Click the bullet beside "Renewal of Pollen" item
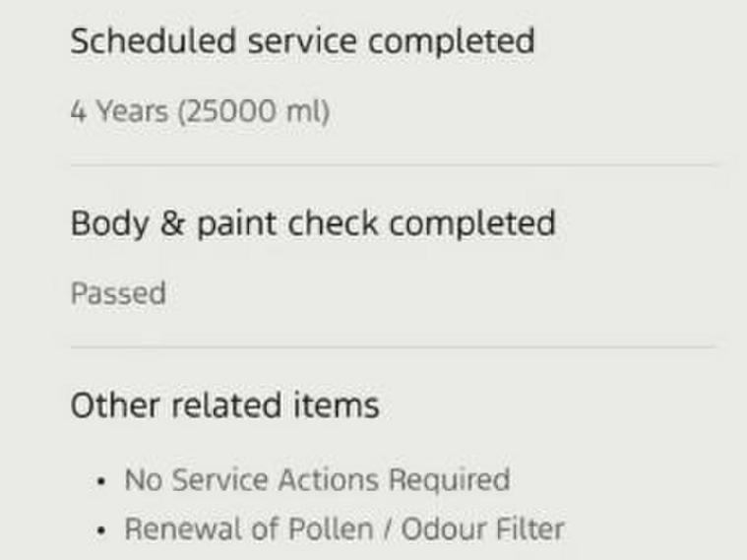The width and height of the screenshot is (747, 560). point(101,531)
